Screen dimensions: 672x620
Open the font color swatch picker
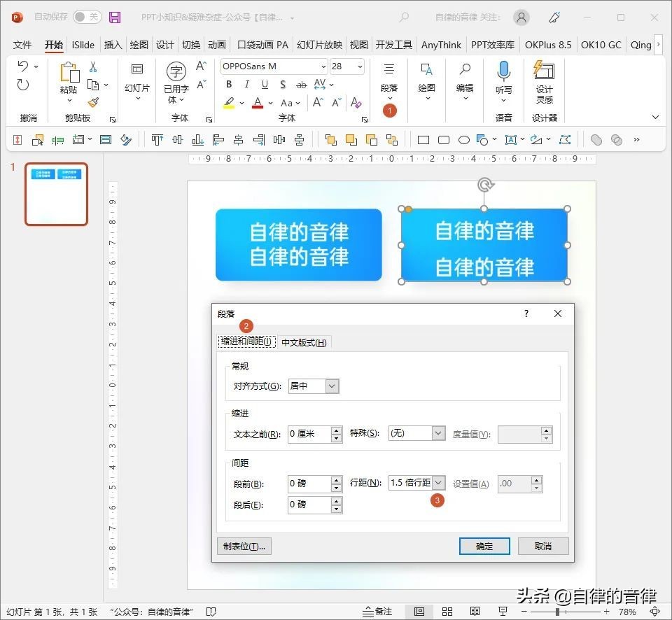tap(270, 103)
